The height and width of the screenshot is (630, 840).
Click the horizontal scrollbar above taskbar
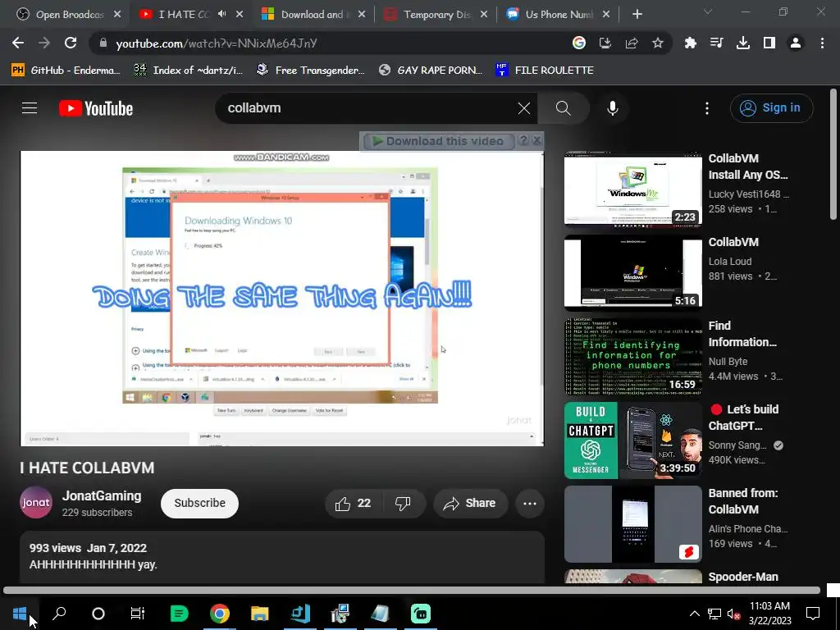(412, 591)
